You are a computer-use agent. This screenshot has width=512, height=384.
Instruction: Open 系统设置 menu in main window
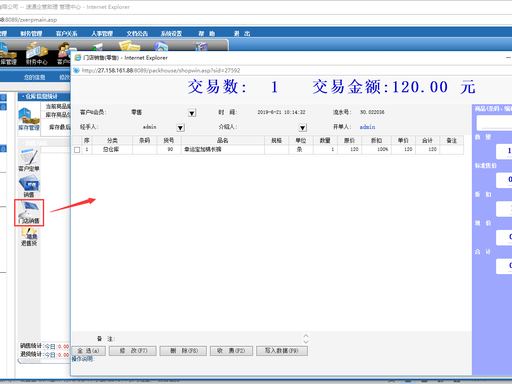[x=171, y=33]
